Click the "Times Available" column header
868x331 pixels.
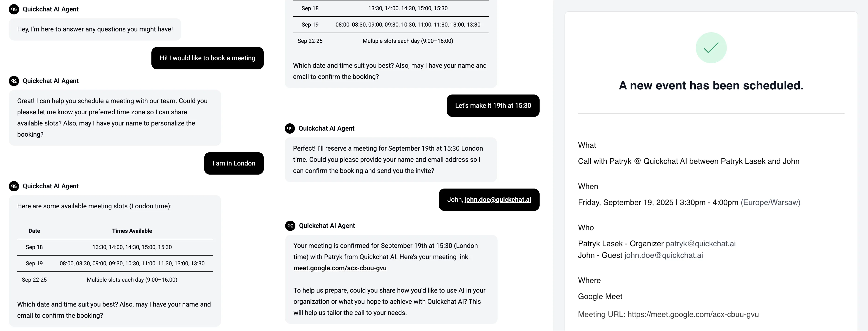point(132,231)
